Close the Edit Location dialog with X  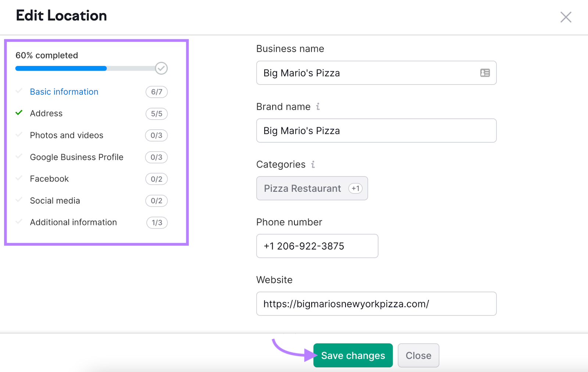[566, 17]
